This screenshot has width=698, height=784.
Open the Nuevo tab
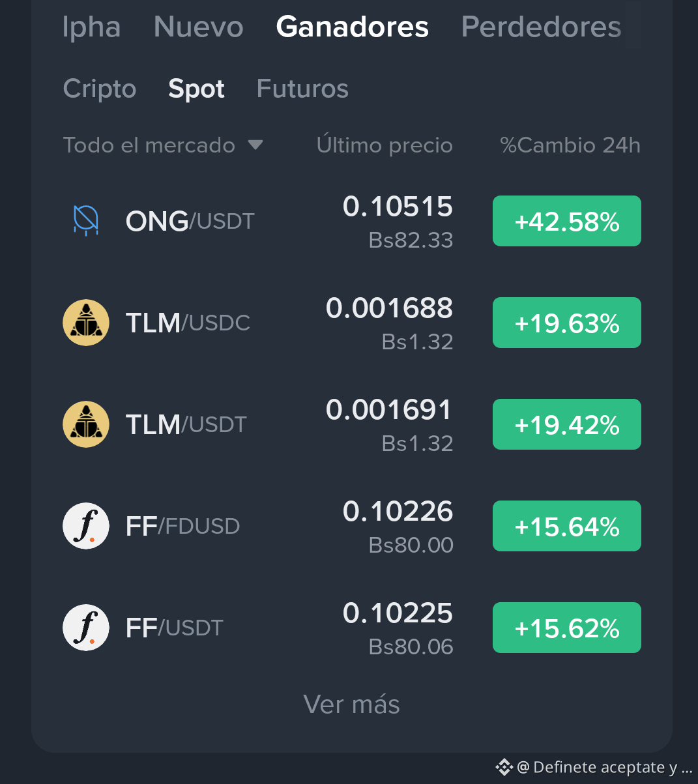pyautogui.click(x=199, y=27)
